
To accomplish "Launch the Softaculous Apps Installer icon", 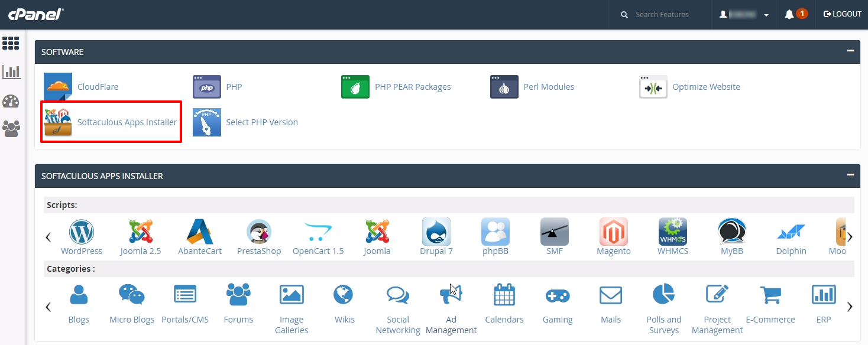I will tap(58, 122).
